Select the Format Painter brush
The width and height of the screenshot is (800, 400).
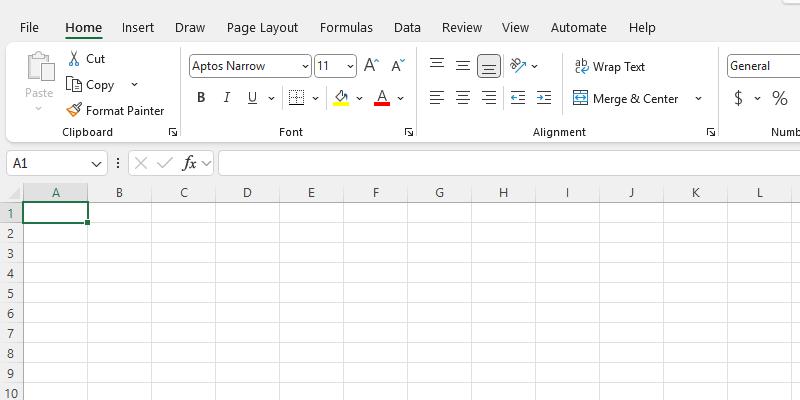pyautogui.click(x=74, y=111)
